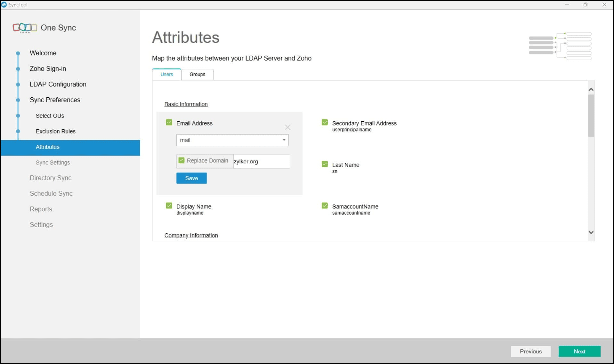This screenshot has width=614, height=364.
Task: Uncheck the Last Name checkbox
Action: tap(325, 164)
